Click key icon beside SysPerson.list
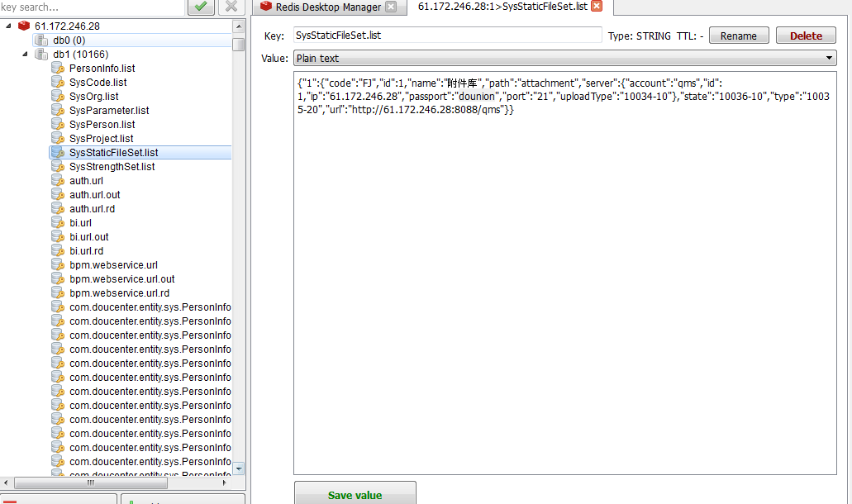Screen dimensions: 852x504 (x=58, y=125)
